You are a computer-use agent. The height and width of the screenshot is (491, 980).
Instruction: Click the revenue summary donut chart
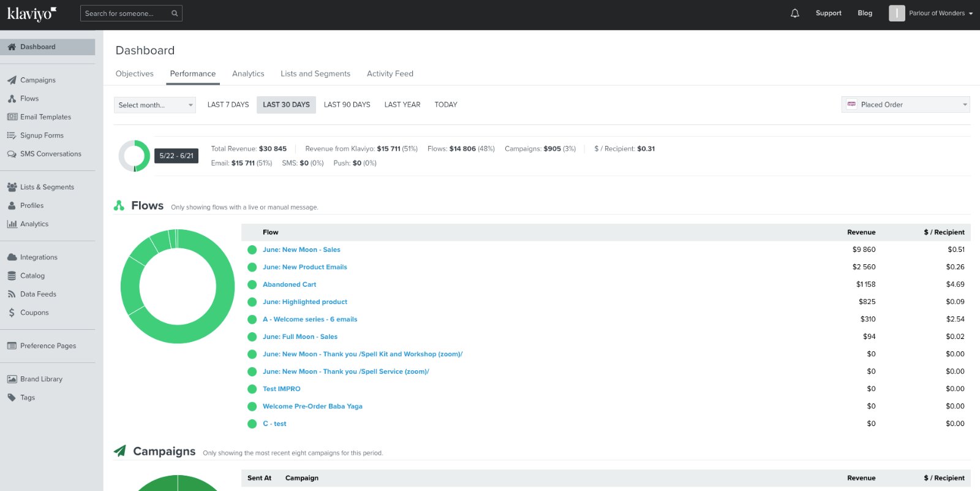pos(134,156)
